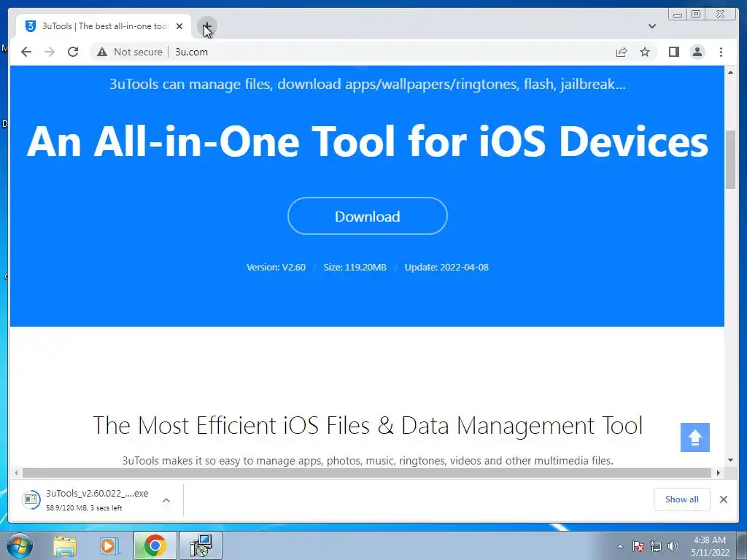Close the 3uTools browser tab
Viewport: 747px width, 560px height.
click(x=179, y=26)
